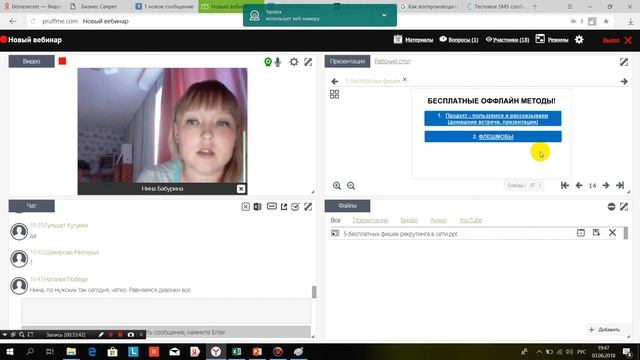
Task: Expand the Yandex webcam notification chevron
Action: 384,15
